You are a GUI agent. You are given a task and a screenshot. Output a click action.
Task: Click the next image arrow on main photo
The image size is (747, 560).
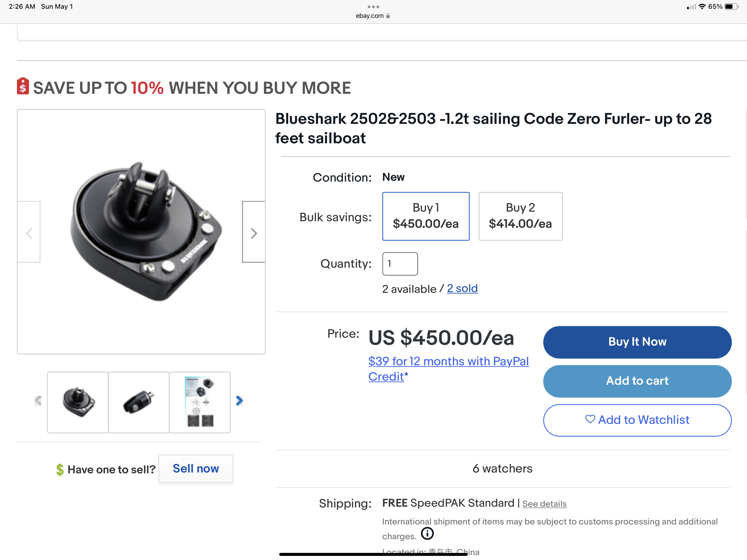254,232
